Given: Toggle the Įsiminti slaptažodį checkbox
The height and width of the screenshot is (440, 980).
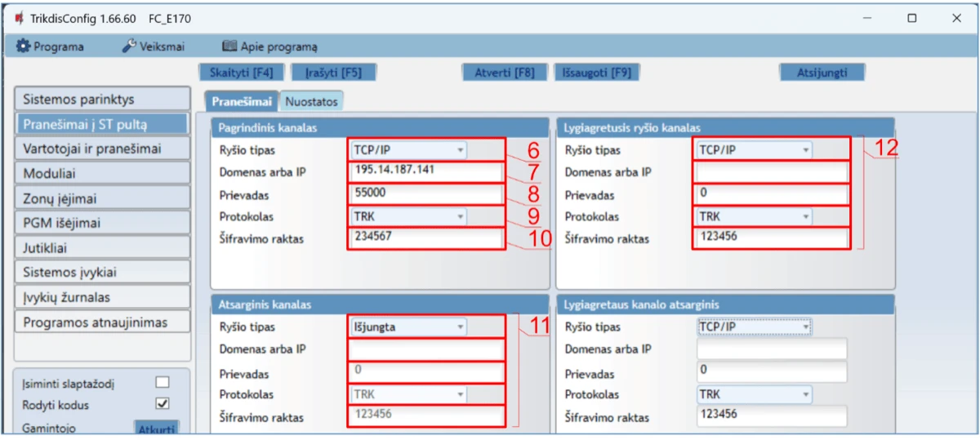Looking at the screenshot, I should (x=162, y=382).
